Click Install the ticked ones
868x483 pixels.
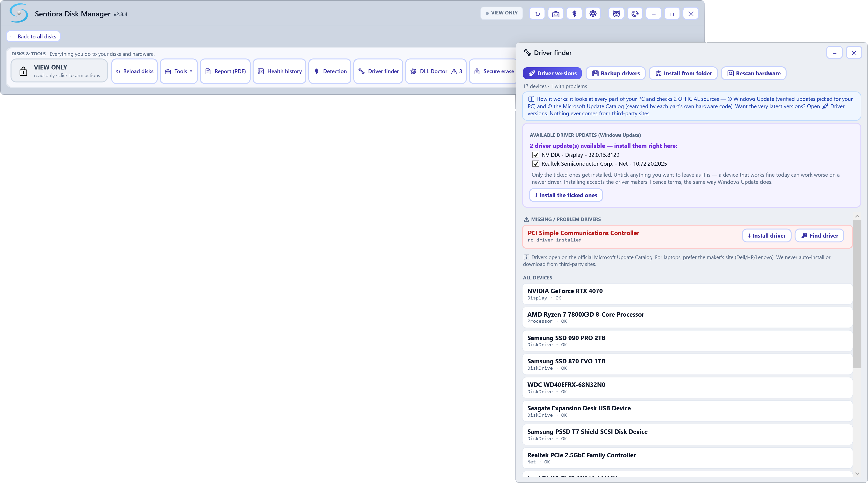coord(566,195)
